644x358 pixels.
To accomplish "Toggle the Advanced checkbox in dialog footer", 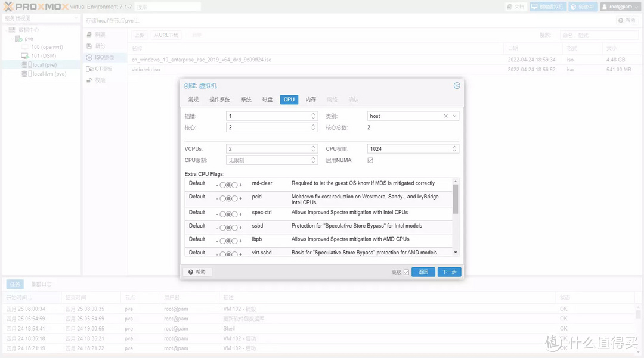I will click(406, 272).
